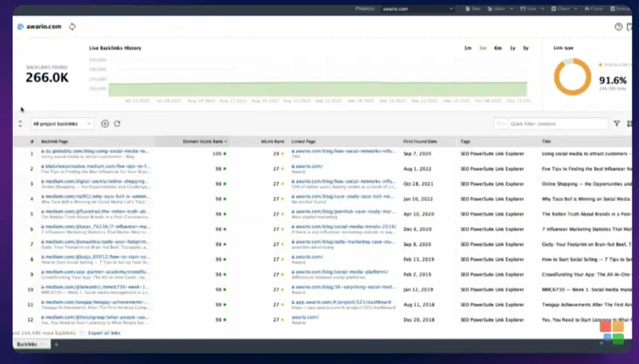Click the Backlink Page column header

tap(54, 142)
